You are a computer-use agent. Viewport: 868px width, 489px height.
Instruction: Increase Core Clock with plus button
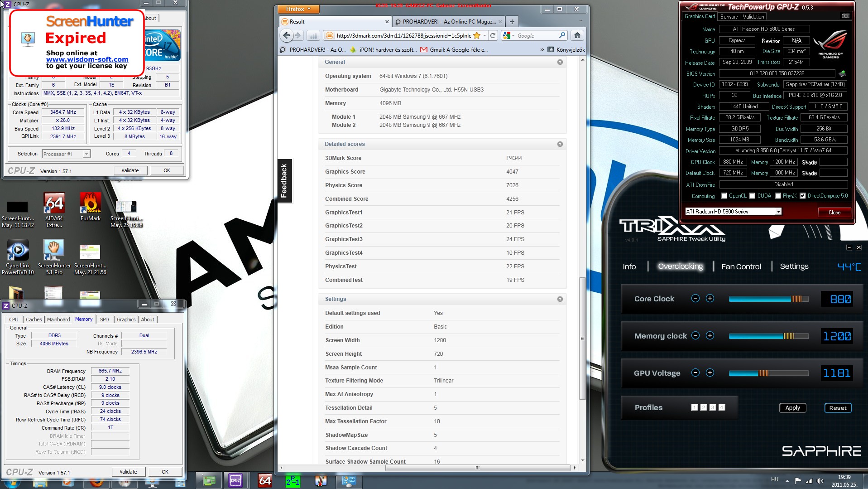(710, 298)
